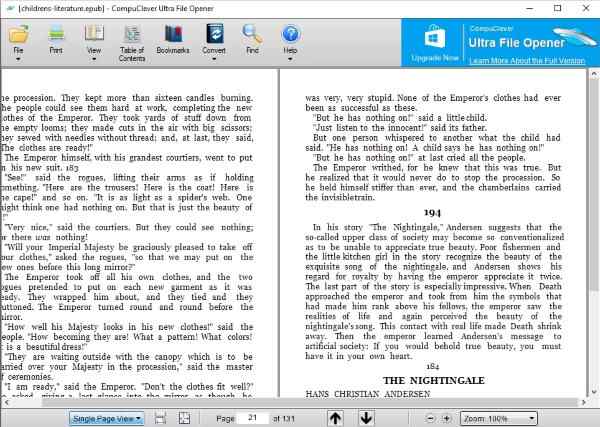Screen dimensions: 600x427
Task: Maximize the Ultra File Opener window
Action: point(558,8)
